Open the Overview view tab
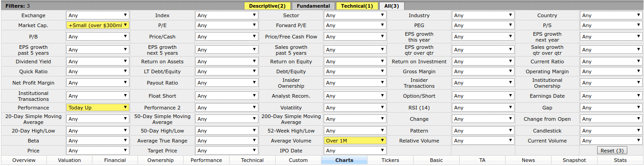The width and height of the screenshot is (644, 166). pyautogui.click(x=23, y=160)
